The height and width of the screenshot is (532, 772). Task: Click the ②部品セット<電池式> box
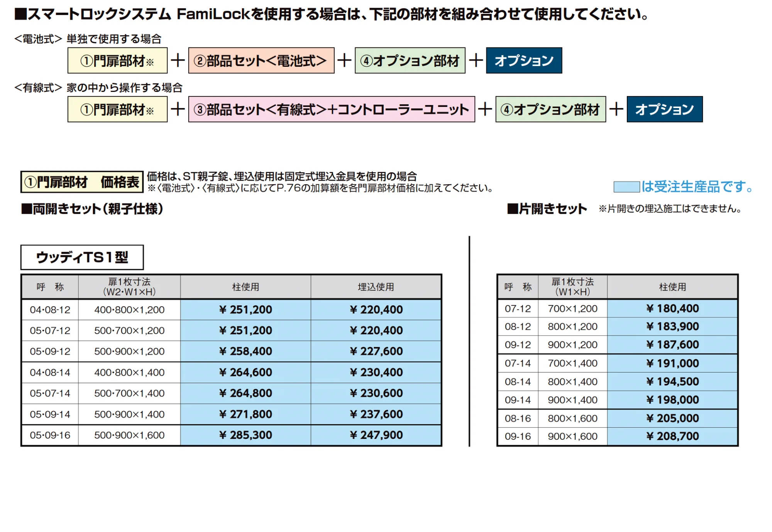[x=261, y=61]
